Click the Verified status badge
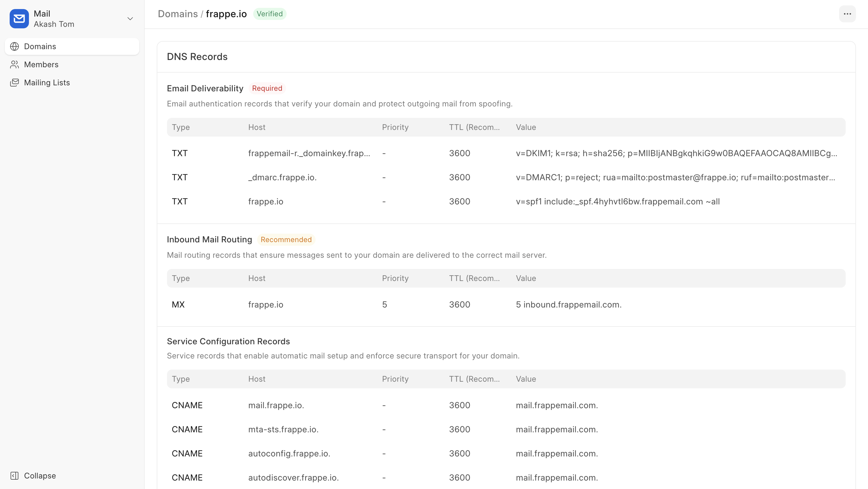 click(x=269, y=14)
